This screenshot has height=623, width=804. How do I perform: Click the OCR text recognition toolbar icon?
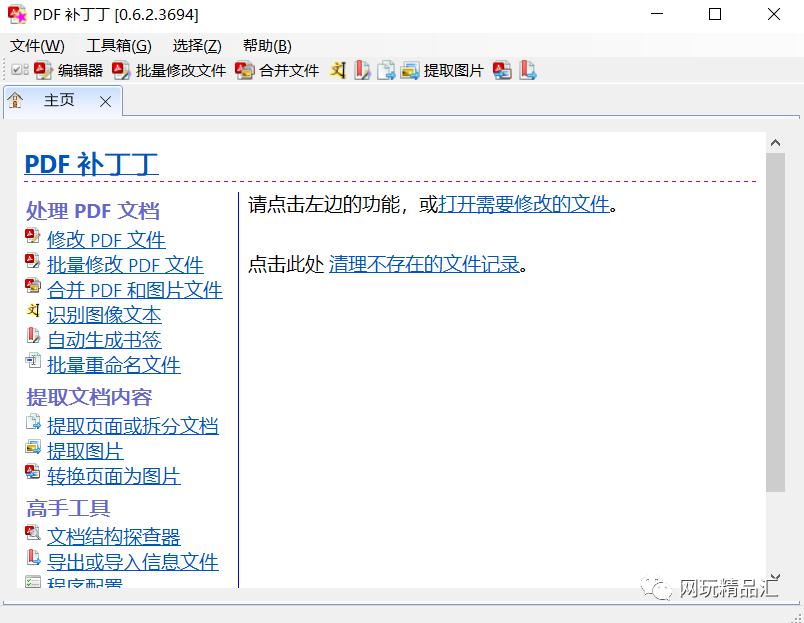coord(338,70)
